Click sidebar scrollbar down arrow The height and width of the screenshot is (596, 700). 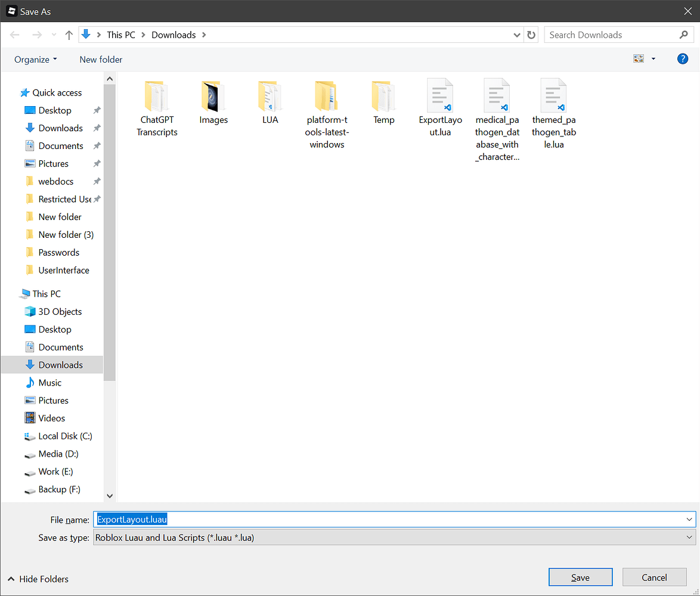coord(110,496)
